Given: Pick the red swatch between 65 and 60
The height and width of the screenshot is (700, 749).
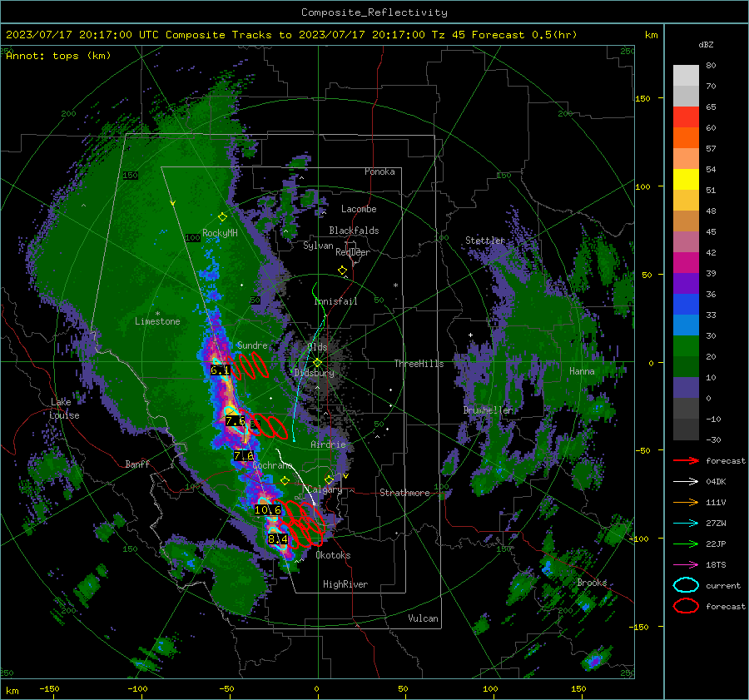Looking at the screenshot, I should point(686,117).
